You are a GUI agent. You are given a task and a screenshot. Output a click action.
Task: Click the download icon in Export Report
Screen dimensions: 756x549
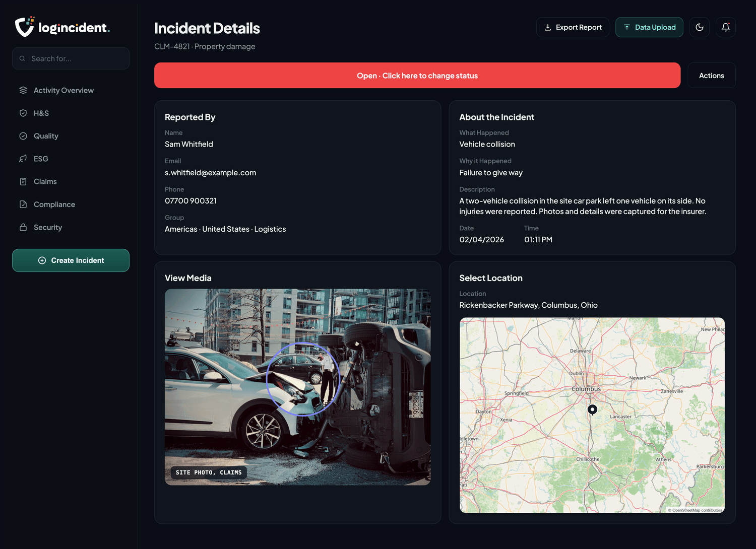coord(548,27)
